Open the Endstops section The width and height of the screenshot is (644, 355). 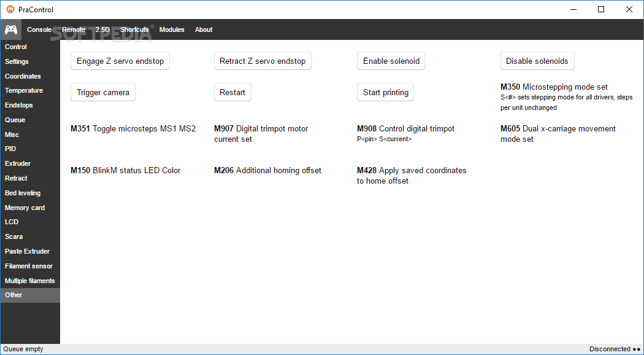pyautogui.click(x=31, y=105)
